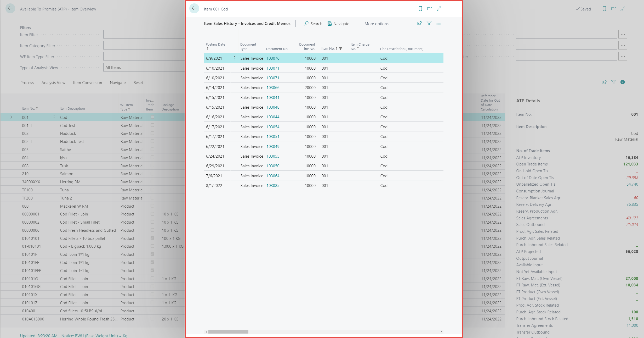Image resolution: width=644 pixels, height=338 pixels.
Task: Open dialog in new window icon
Action: pyautogui.click(x=429, y=9)
